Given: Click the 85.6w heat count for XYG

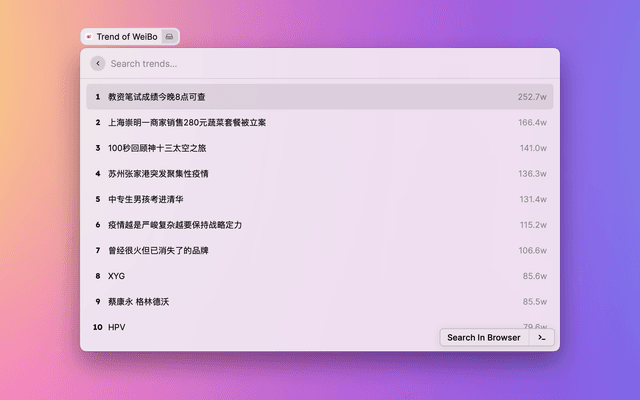Looking at the screenshot, I should 534,276.
